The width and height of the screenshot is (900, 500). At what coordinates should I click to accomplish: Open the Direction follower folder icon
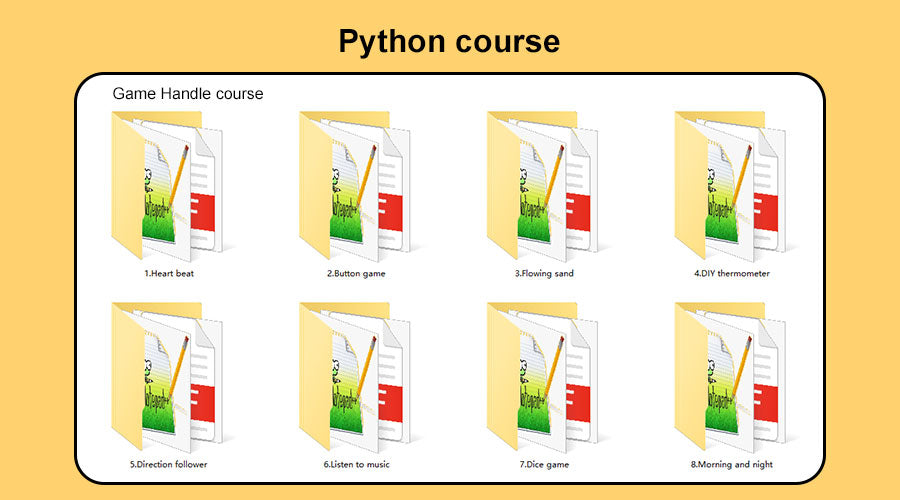pos(165,377)
